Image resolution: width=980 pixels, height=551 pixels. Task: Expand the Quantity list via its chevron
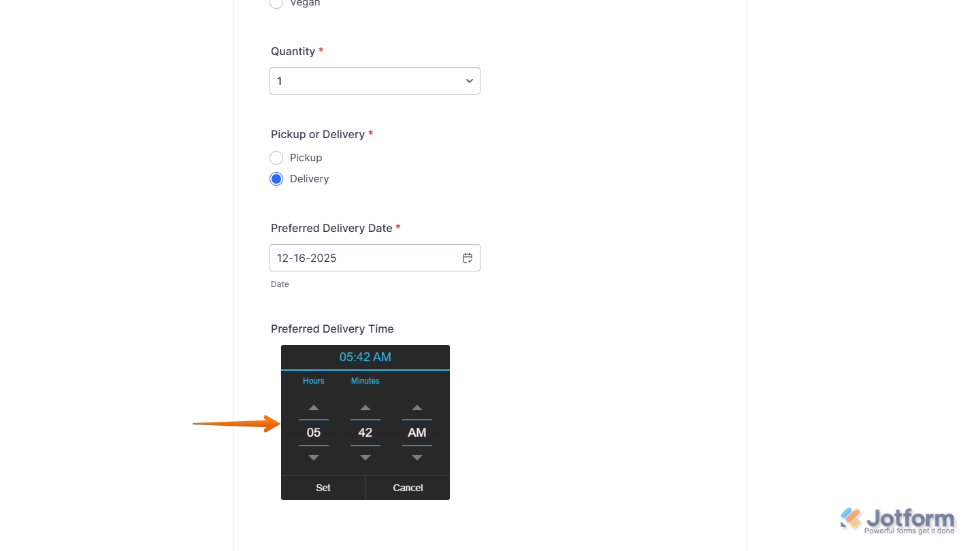pyautogui.click(x=469, y=80)
